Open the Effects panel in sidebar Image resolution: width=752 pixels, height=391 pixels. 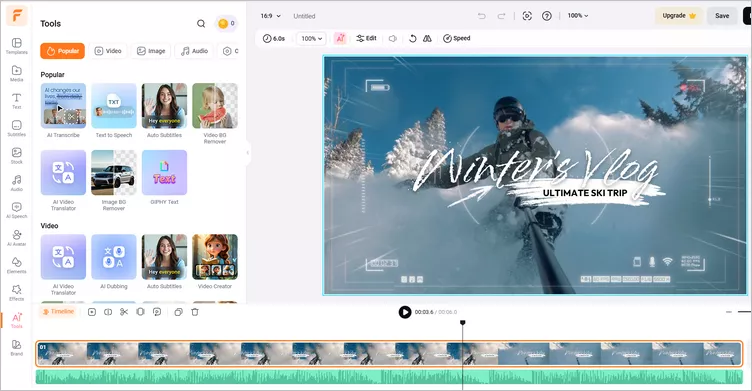(17, 292)
